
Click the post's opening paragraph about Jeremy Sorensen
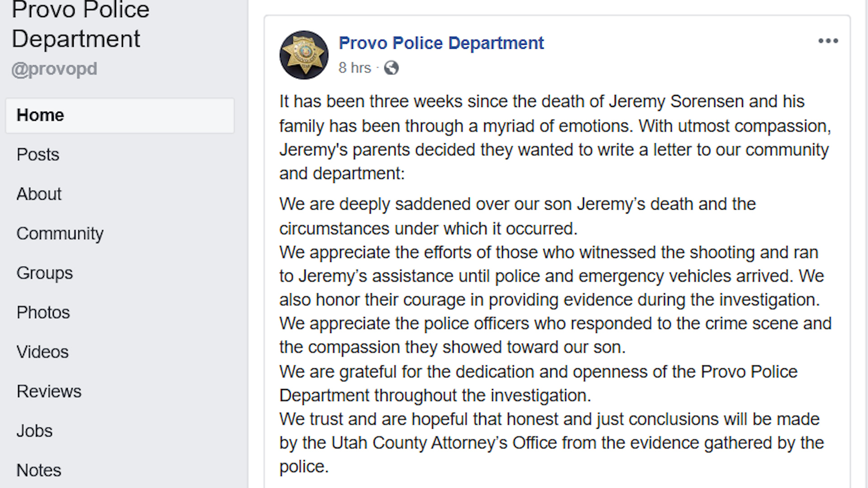click(x=555, y=137)
